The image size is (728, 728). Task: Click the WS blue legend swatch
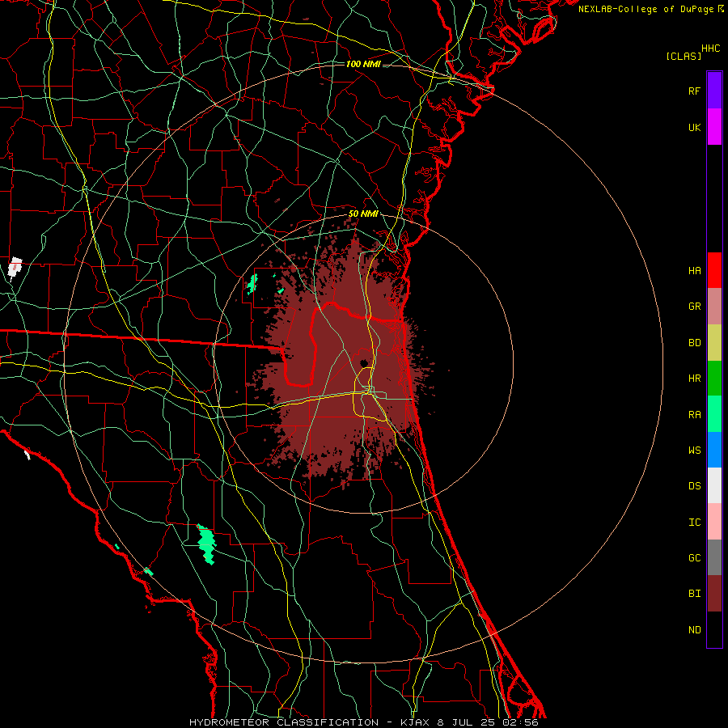point(714,450)
